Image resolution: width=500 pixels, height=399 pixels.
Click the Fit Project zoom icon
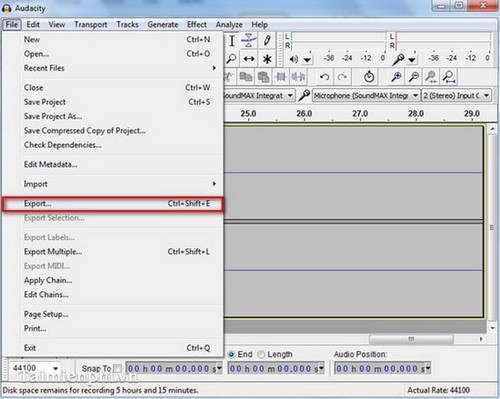point(449,77)
